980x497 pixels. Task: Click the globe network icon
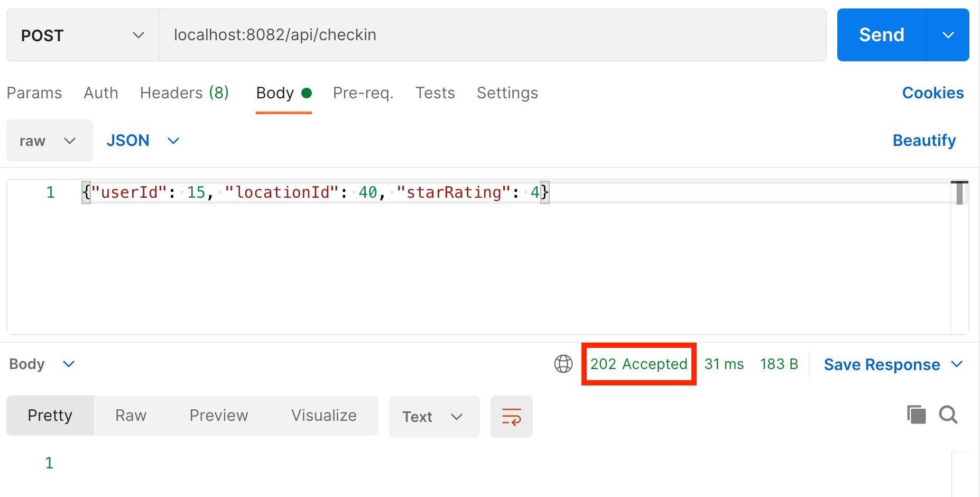(563, 364)
